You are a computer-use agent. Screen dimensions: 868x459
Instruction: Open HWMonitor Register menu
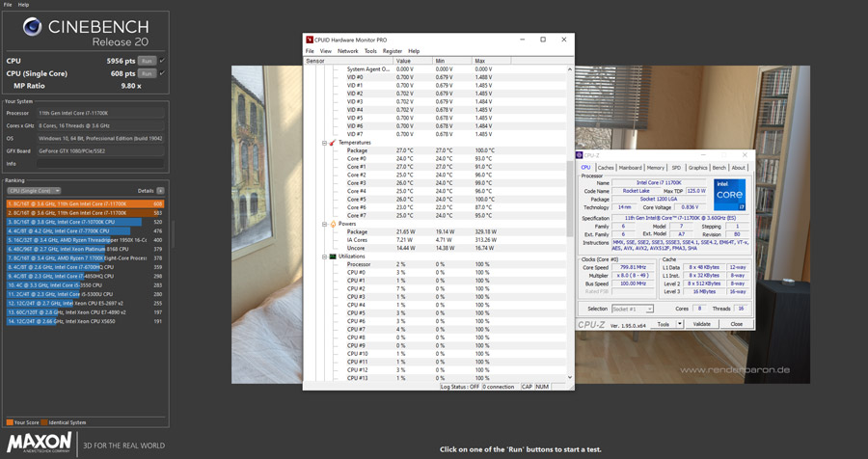(392, 51)
